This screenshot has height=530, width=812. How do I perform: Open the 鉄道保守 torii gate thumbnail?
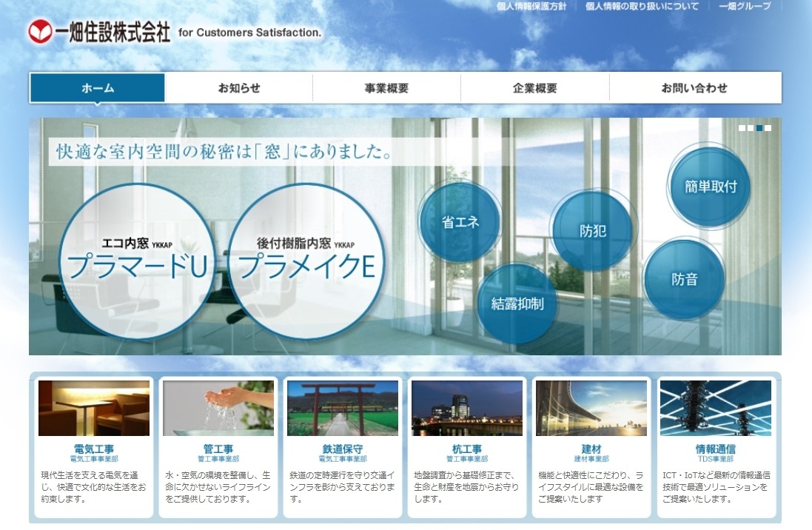pos(343,409)
